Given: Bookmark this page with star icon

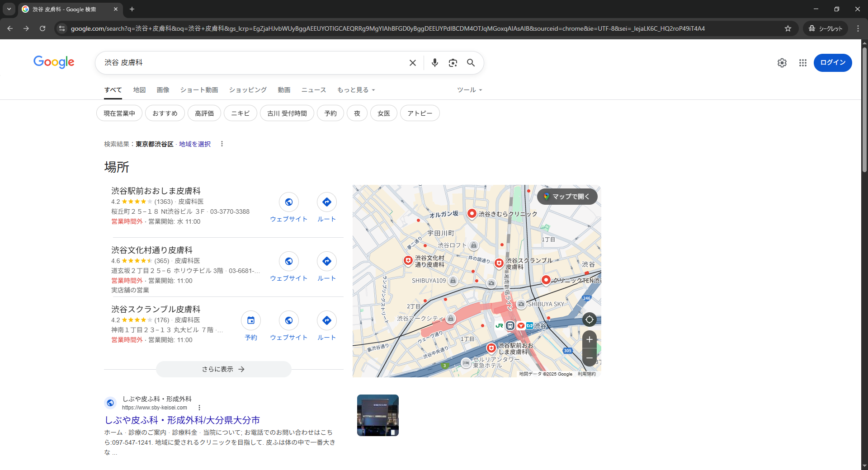Looking at the screenshot, I should tap(788, 28).
